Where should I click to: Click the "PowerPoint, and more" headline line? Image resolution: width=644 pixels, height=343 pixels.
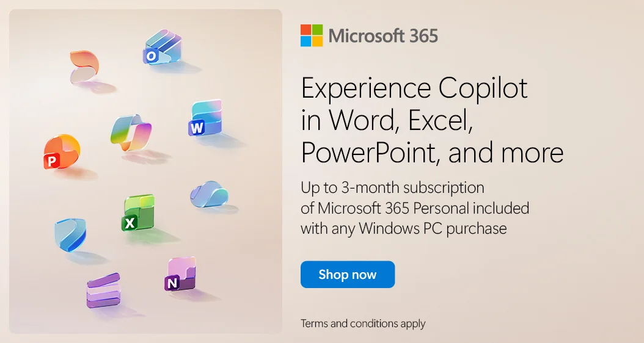coord(432,153)
